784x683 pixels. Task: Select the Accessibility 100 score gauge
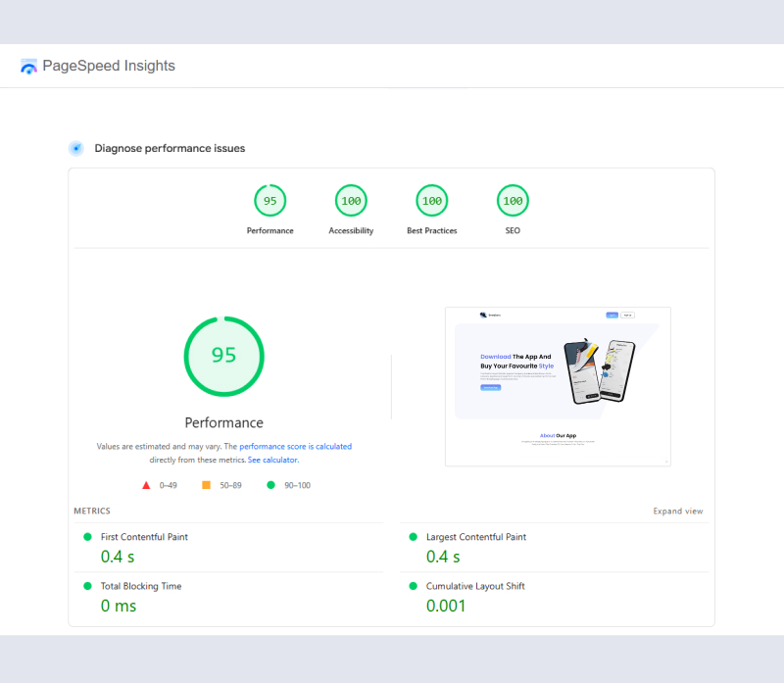click(351, 201)
